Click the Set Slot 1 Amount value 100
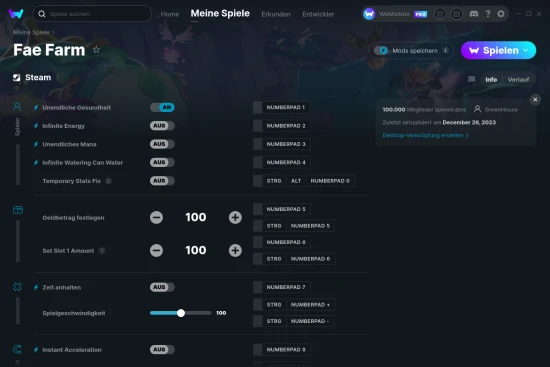Screen dimensions: 550x367 coord(196,251)
